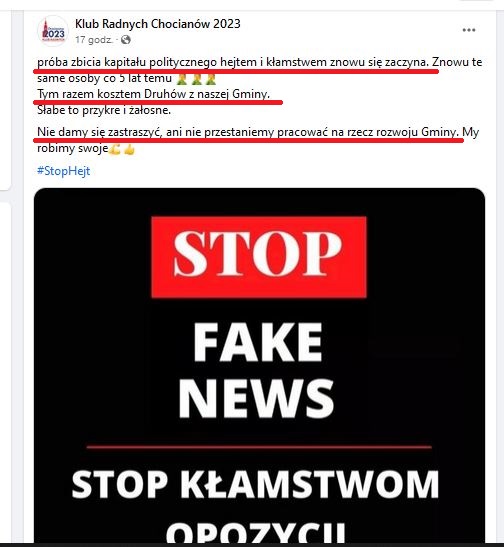Click the last facepalm emoji in the row
The height and width of the screenshot is (547, 504).
point(211,78)
